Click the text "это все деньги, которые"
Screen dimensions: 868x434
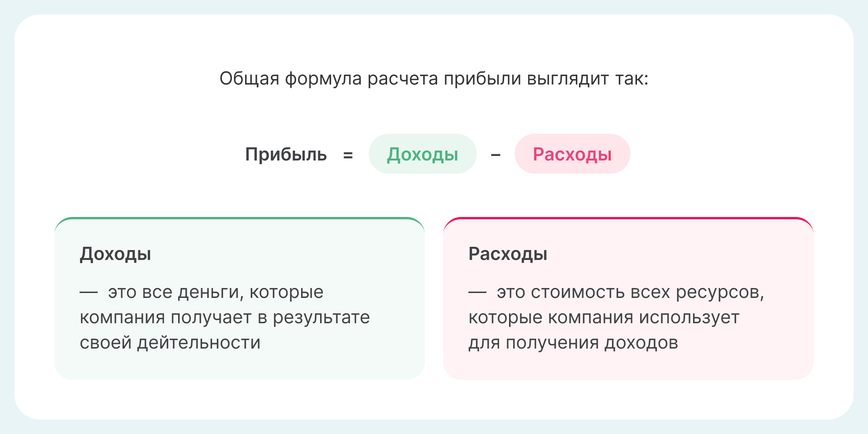tap(216, 292)
